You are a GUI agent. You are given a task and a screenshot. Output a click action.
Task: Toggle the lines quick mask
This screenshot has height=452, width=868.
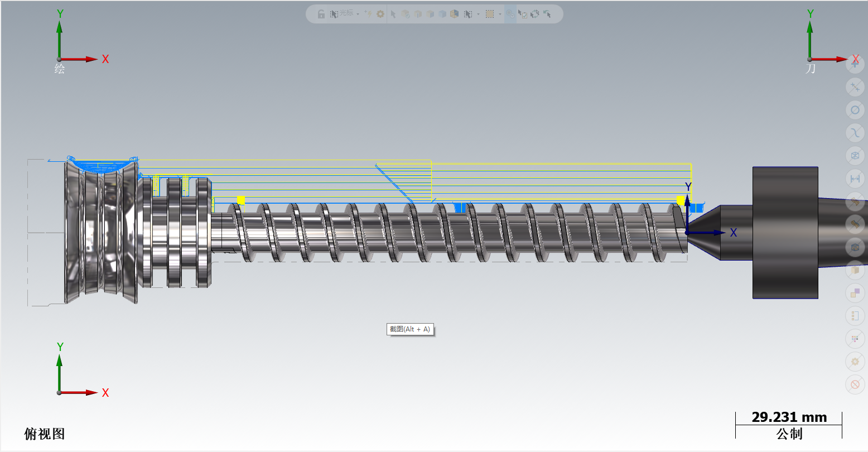855,86
